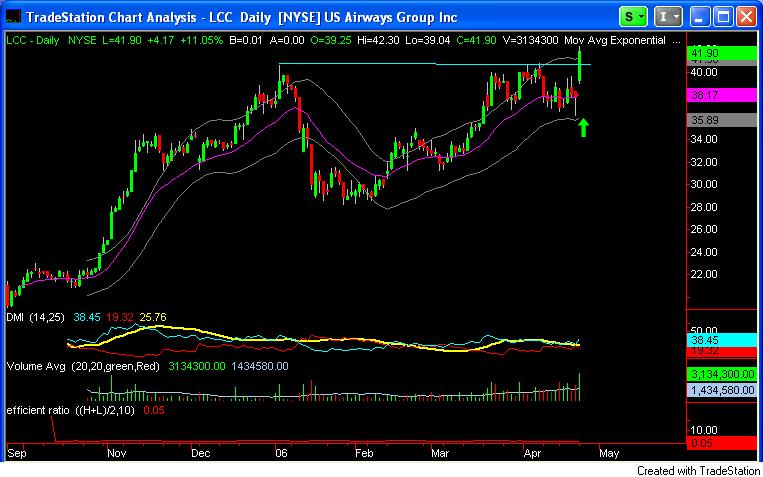763x477 pixels.
Task: Click the TradeStation app icon in title bar
Action: click(14, 17)
